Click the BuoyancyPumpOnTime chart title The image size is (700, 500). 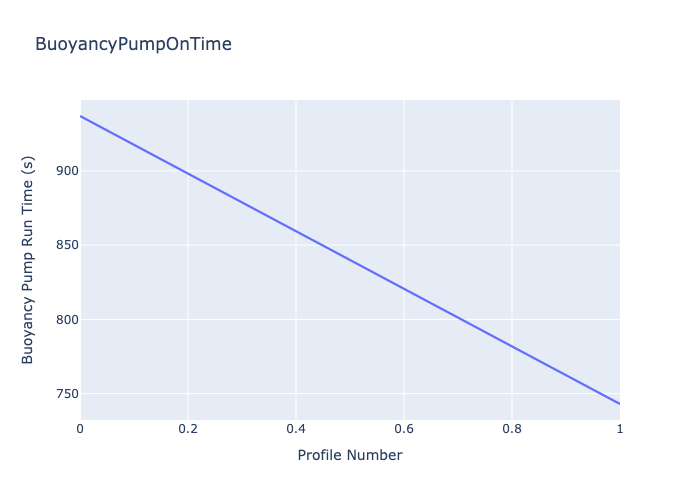click(x=133, y=44)
